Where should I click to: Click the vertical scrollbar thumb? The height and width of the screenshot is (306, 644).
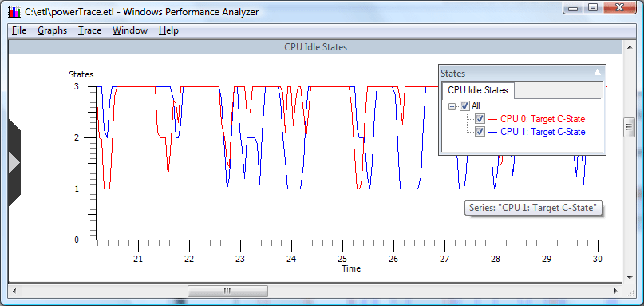(630, 127)
